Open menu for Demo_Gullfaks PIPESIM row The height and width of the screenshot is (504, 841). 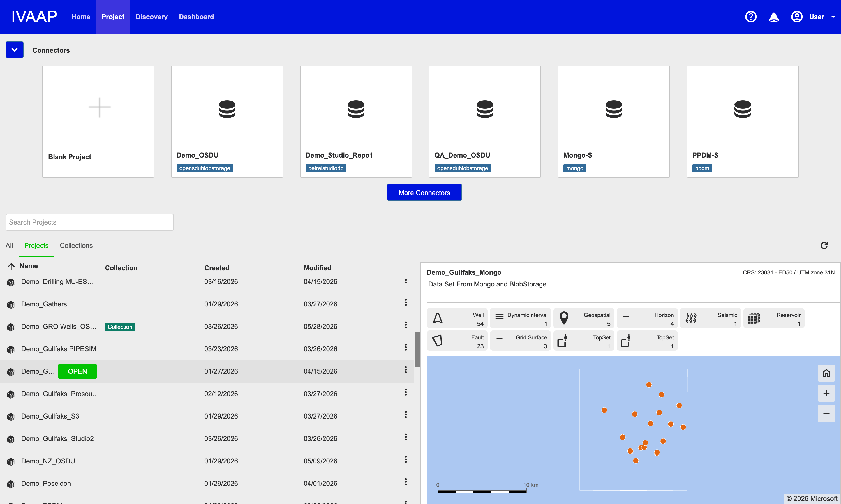coord(406,347)
